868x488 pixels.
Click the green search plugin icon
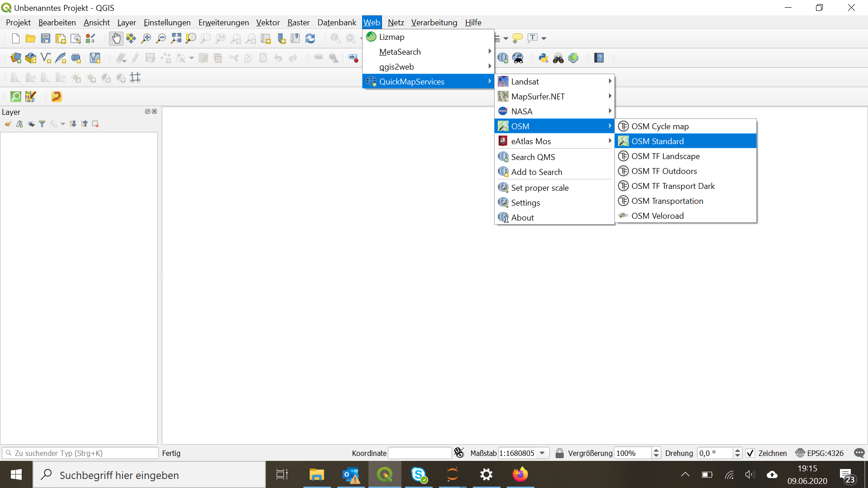[16, 96]
